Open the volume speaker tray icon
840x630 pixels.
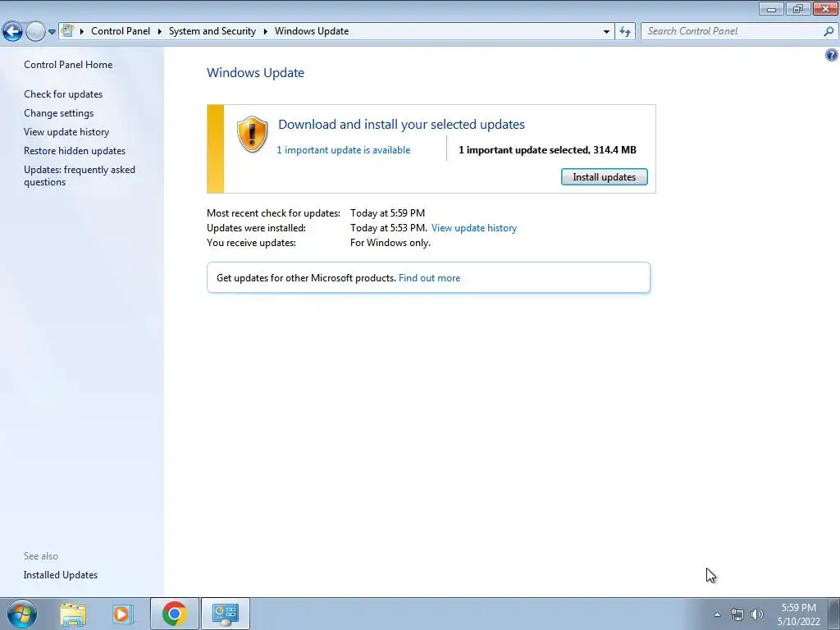coord(757,614)
